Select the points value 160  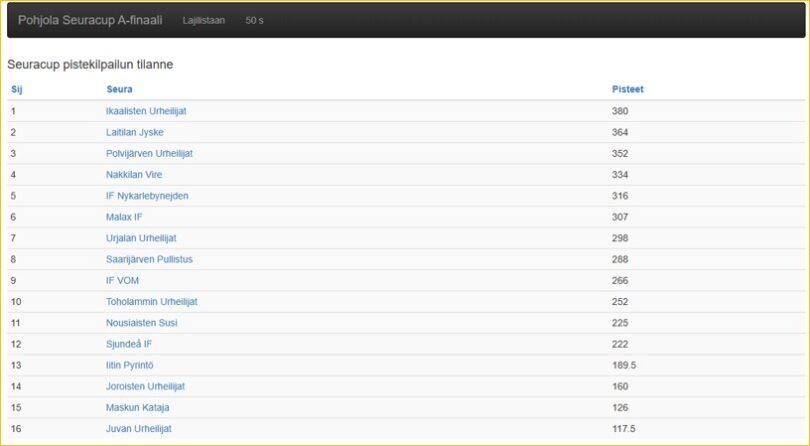[x=620, y=387]
